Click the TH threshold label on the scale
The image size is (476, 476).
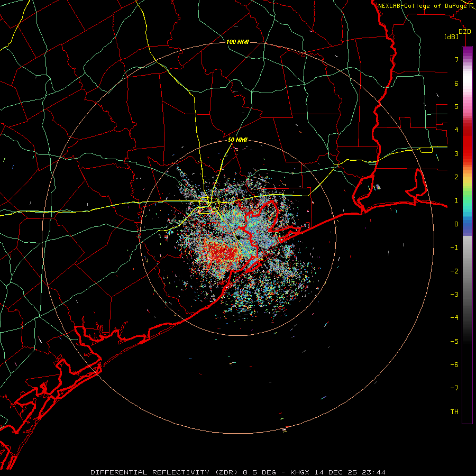[454, 412]
